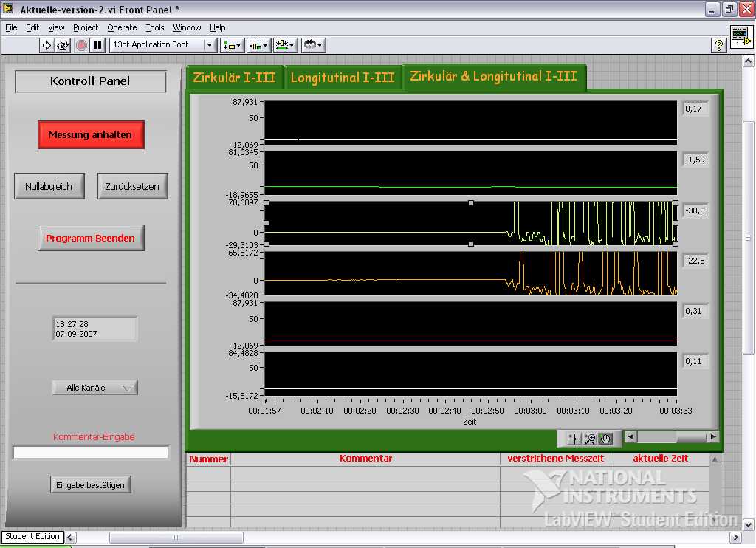The width and height of the screenshot is (756, 548).
Task: Select the graph zoom magnifier tool
Action: [x=590, y=439]
